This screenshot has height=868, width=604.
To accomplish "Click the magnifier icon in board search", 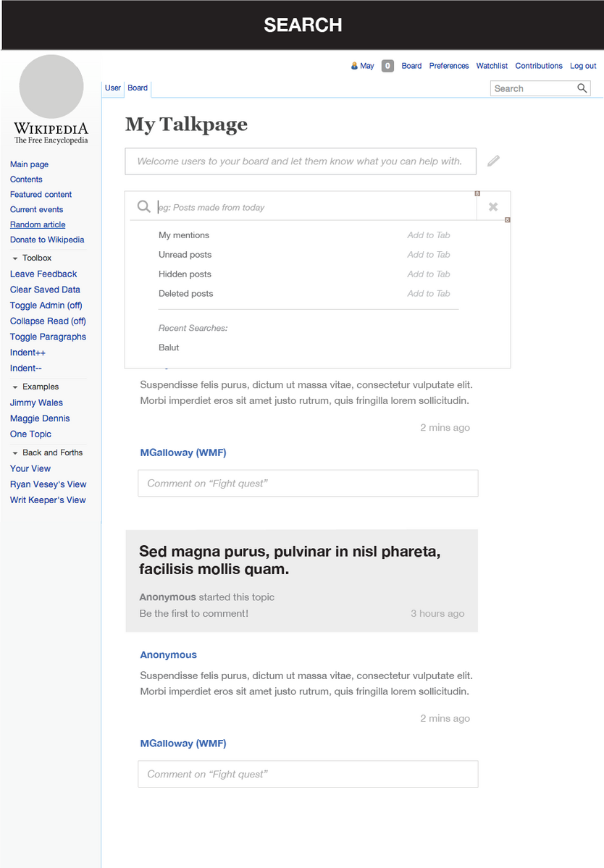I will tap(143, 207).
